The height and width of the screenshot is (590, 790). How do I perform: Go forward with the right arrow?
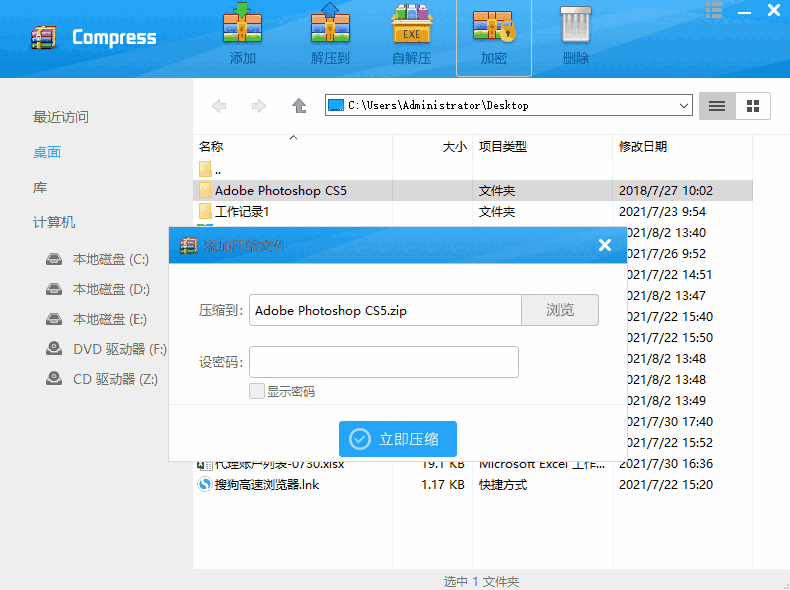(x=258, y=106)
